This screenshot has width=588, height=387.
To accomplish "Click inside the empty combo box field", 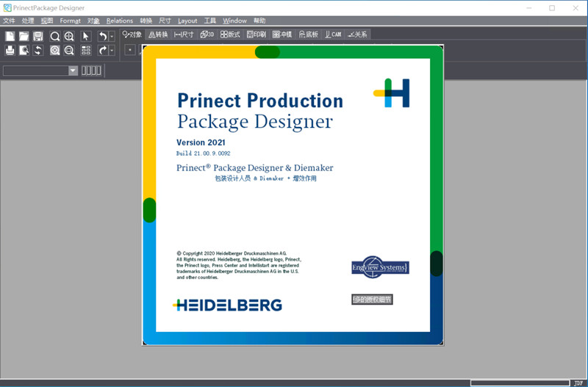I will (x=36, y=70).
